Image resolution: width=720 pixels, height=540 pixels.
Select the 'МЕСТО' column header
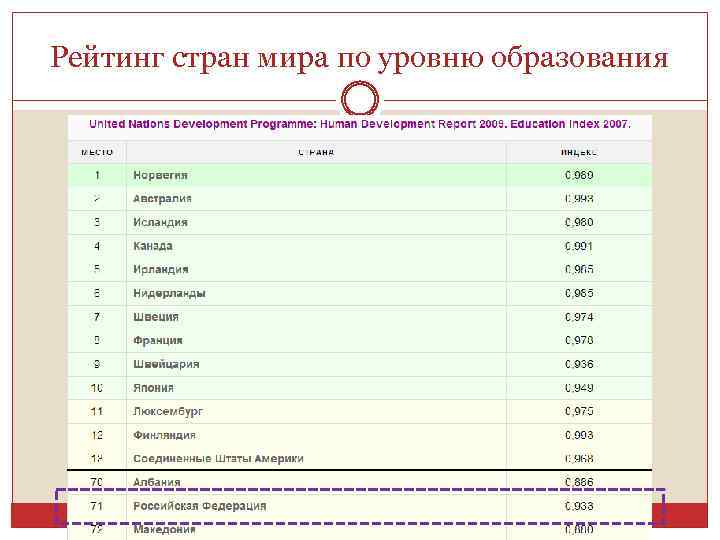[x=97, y=152]
